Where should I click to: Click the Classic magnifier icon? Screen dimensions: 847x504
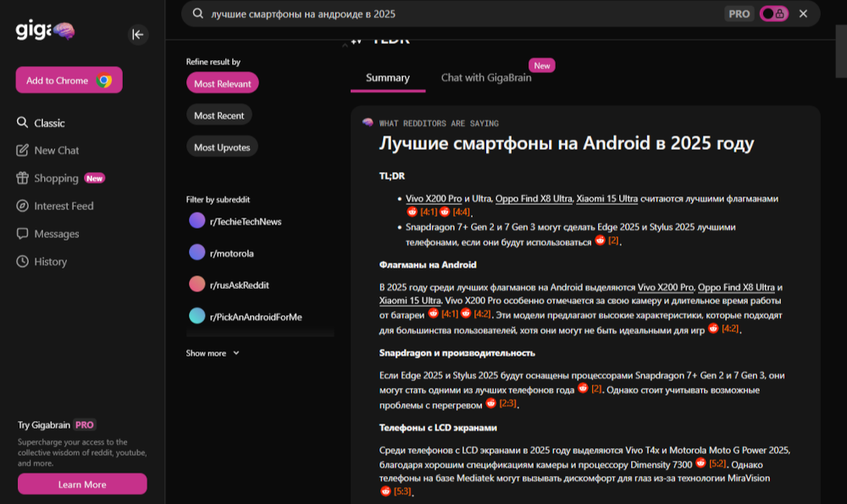pyautogui.click(x=22, y=123)
